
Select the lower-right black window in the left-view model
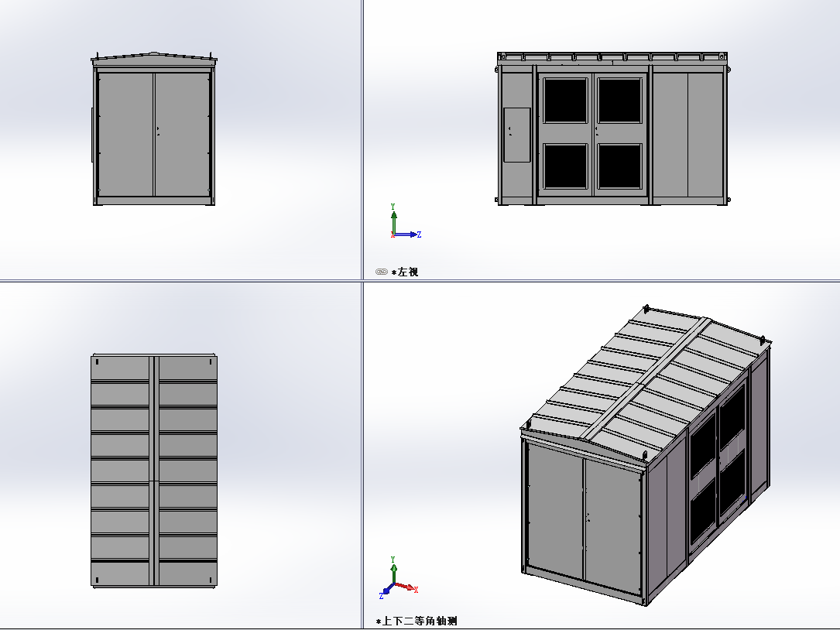(x=620, y=166)
